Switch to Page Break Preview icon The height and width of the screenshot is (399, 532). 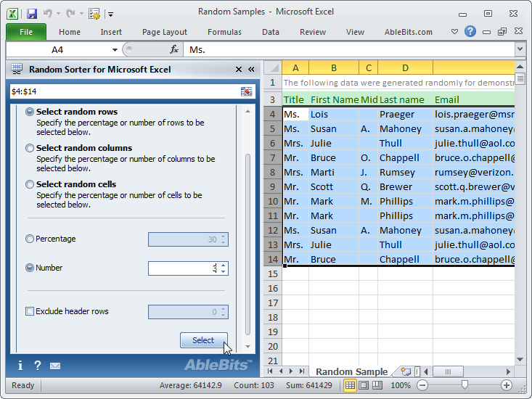pos(377,385)
